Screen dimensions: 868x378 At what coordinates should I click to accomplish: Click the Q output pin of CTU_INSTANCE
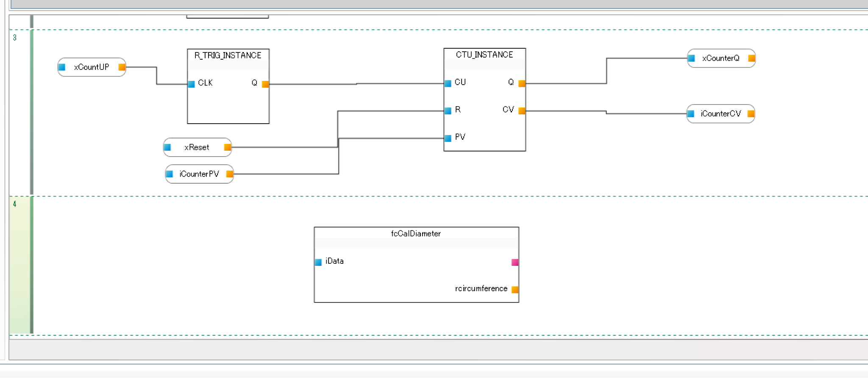(522, 83)
